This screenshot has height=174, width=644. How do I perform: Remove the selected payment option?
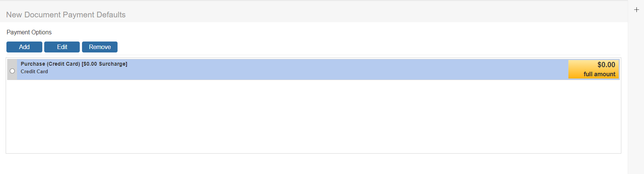click(100, 47)
